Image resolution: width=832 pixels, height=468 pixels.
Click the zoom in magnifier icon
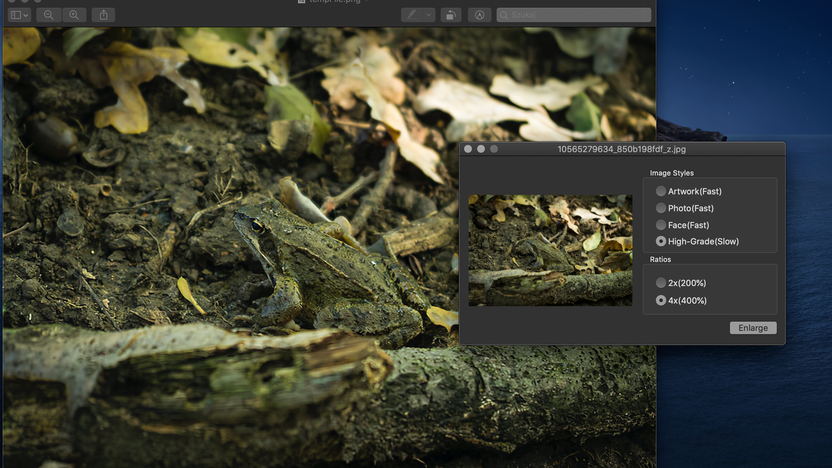coord(74,15)
